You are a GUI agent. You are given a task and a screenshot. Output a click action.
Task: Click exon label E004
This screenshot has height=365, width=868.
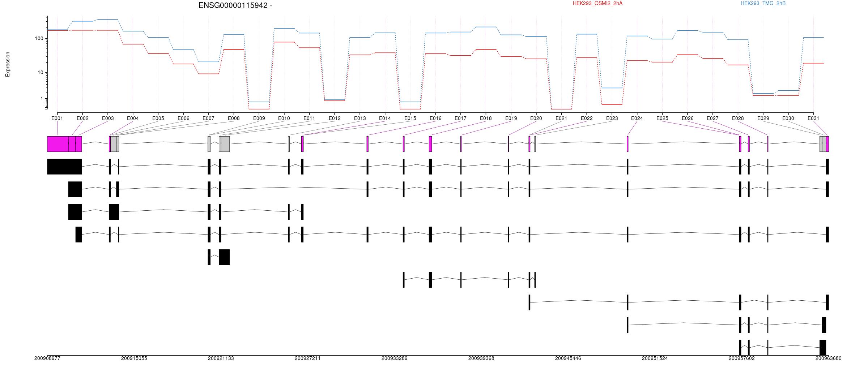pyautogui.click(x=133, y=118)
